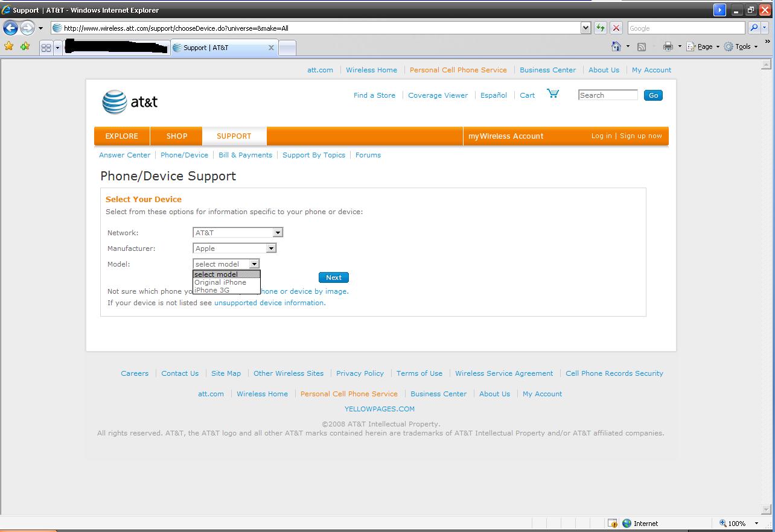This screenshot has width=775, height=532.
Task: Click the address bar URL field
Action: pyautogui.click(x=316, y=28)
